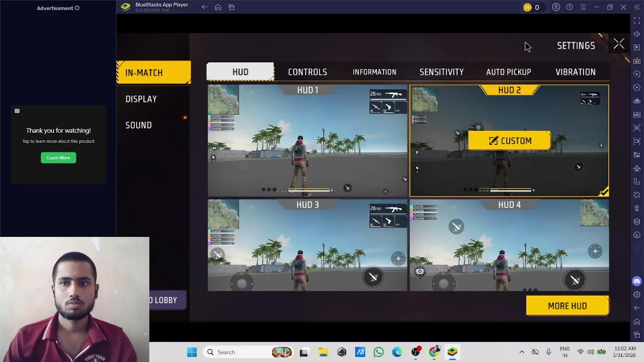This screenshot has height=362, width=644.
Task: Expand hidden system tray icons chevron
Action: pyautogui.click(x=522, y=352)
